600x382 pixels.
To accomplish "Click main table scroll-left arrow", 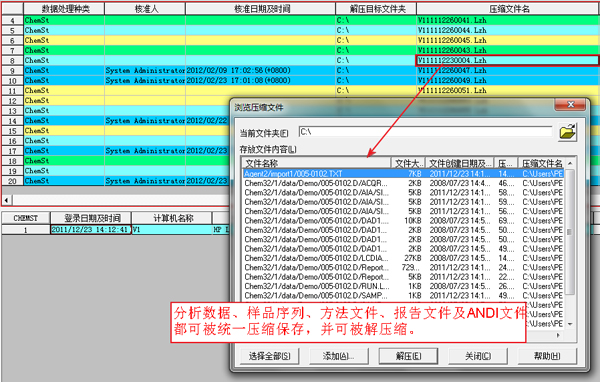I will (x=7, y=200).
